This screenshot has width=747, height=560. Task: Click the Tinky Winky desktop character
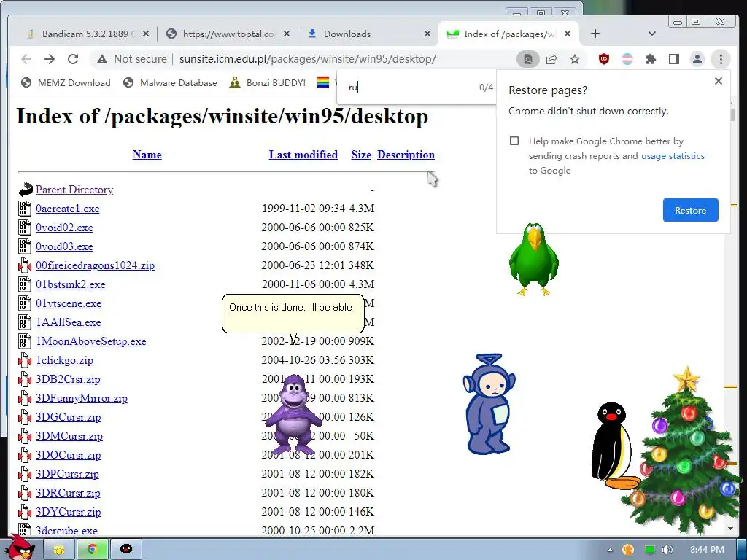[489, 404]
